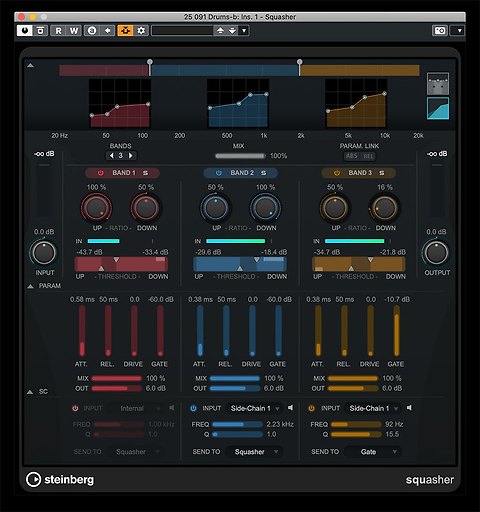Solo Band 1 with S icon
This screenshot has height=512, width=480.
(x=146, y=173)
